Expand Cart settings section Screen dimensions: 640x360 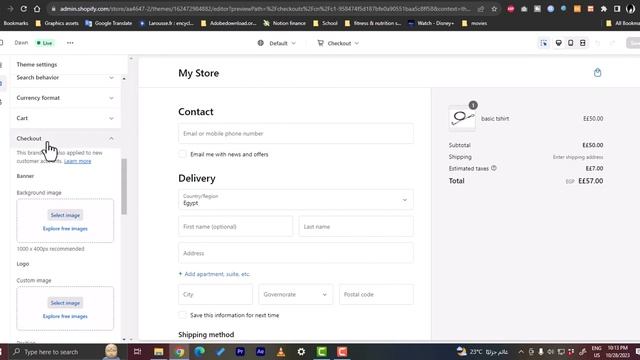point(65,118)
